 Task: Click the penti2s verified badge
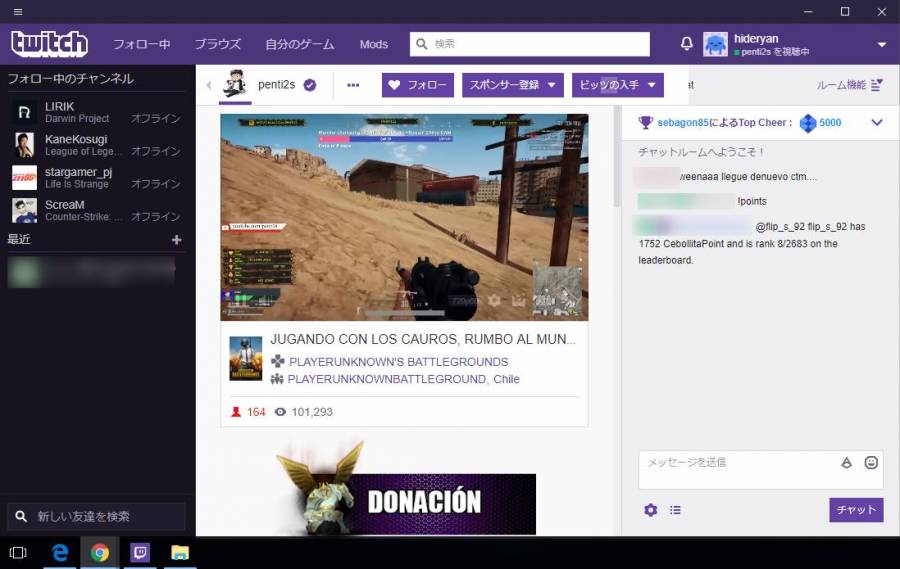310,85
